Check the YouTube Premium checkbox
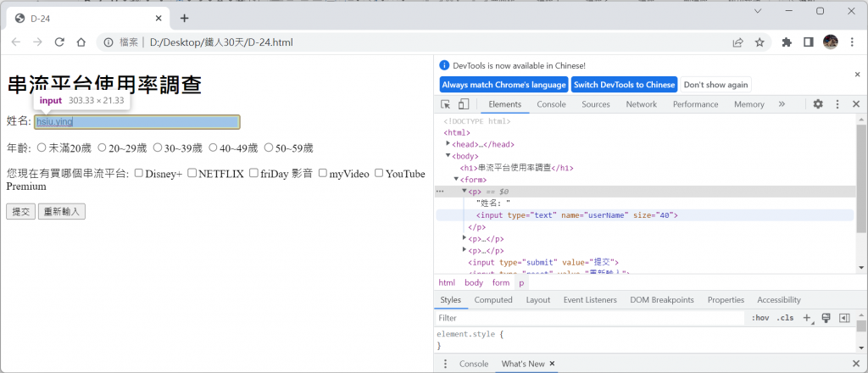Image resolution: width=868 pixels, height=373 pixels. (379, 173)
